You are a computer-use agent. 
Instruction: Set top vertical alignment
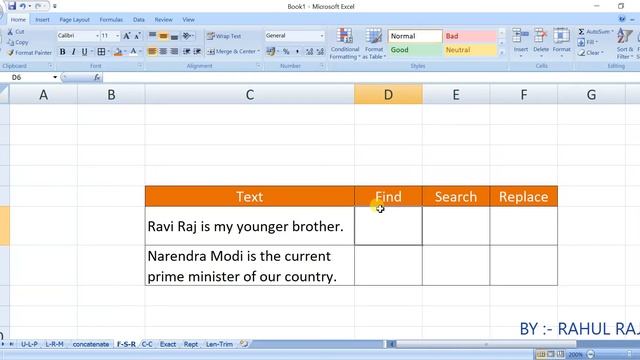pyautogui.click(x=152, y=36)
